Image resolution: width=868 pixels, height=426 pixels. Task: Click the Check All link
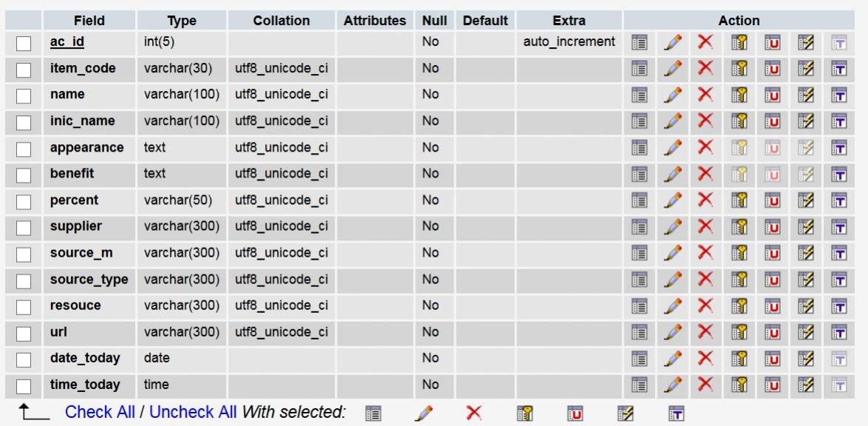point(100,411)
